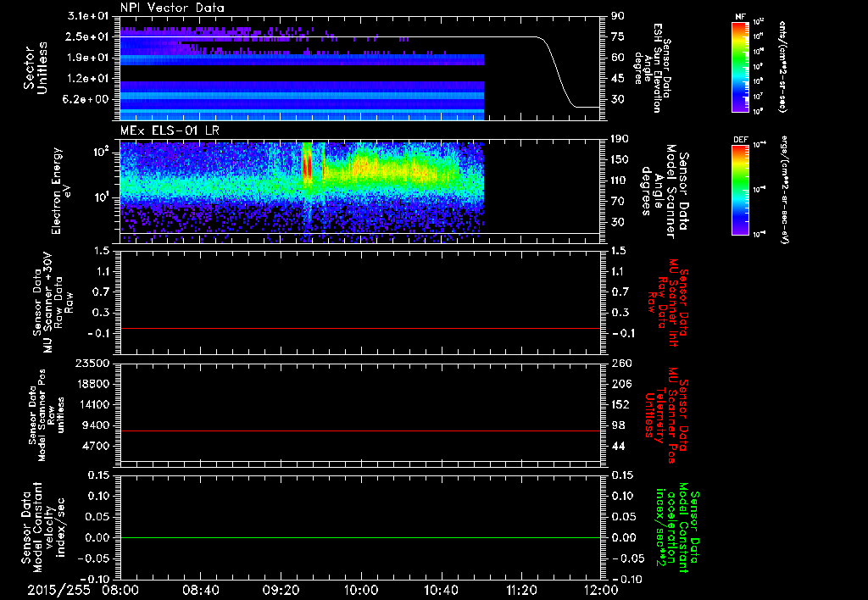Click the NPI Vector Data title

click(x=172, y=8)
